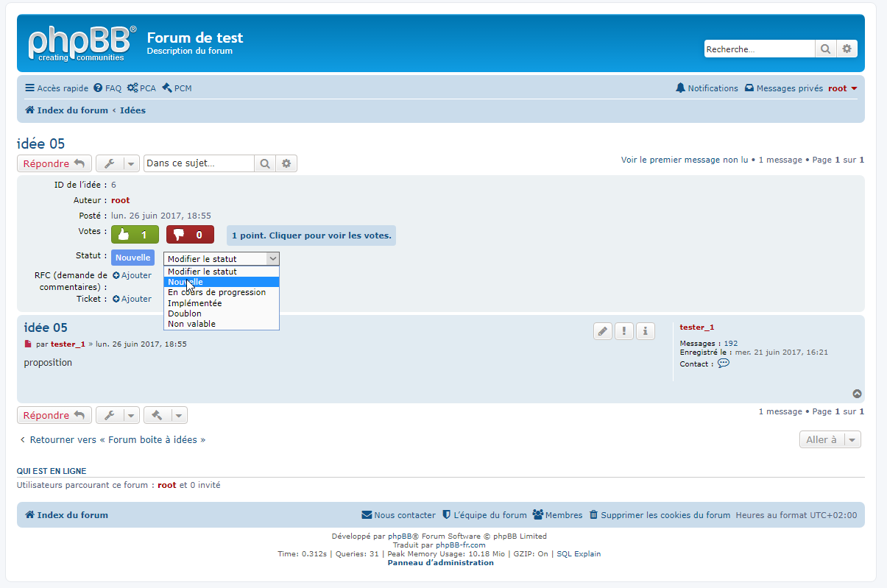Choose 'Implémentée' from status list
This screenshot has height=588, width=887.
click(x=194, y=303)
